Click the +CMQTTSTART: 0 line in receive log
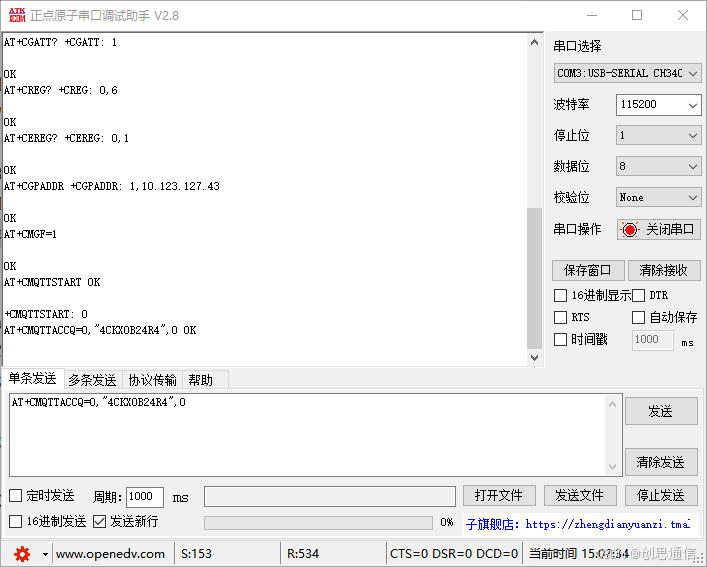This screenshot has width=707, height=567. click(x=46, y=314)
